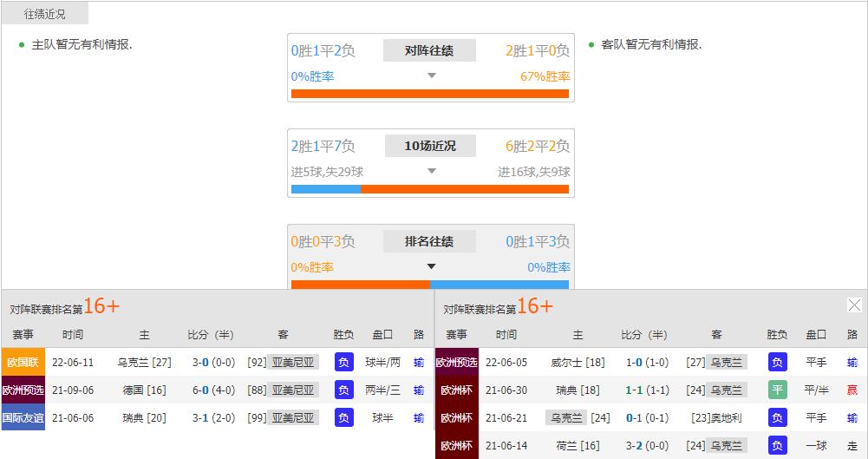Click 负 badge in 威尔士 1-0 row

(x=777, y=362)
